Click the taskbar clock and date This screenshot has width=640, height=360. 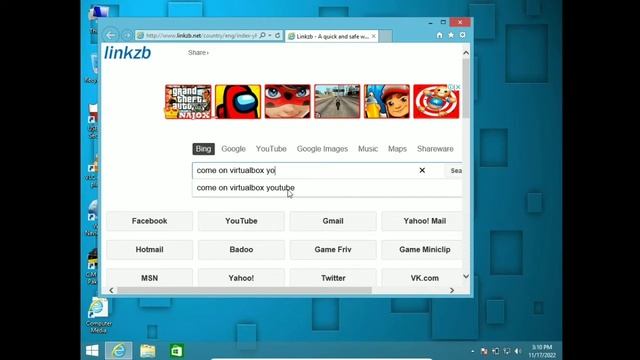coord(542,351)
